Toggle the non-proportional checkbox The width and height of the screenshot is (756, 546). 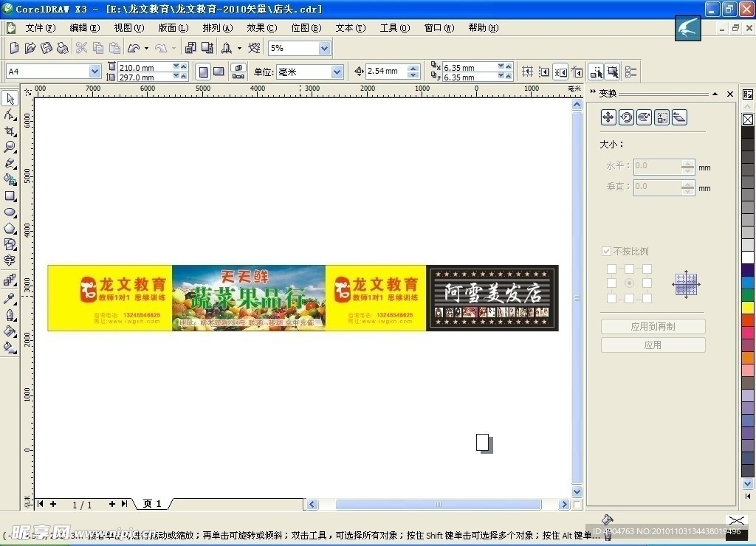point(607,252)
